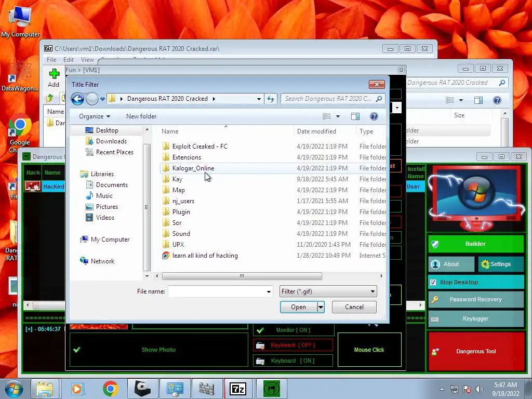This screenshot has width=532, height=399.
Task: Select Downloads in navigation pane
Action: tap(111, 141)
